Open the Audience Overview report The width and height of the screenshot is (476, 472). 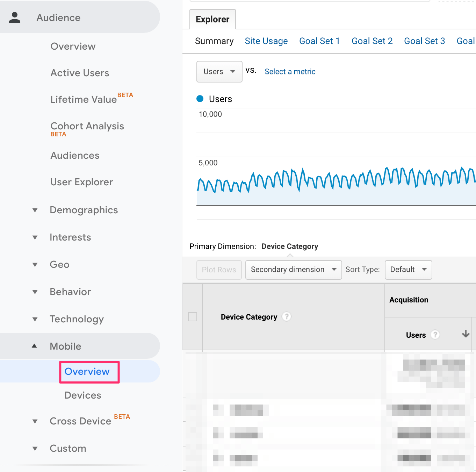point(73,47)
